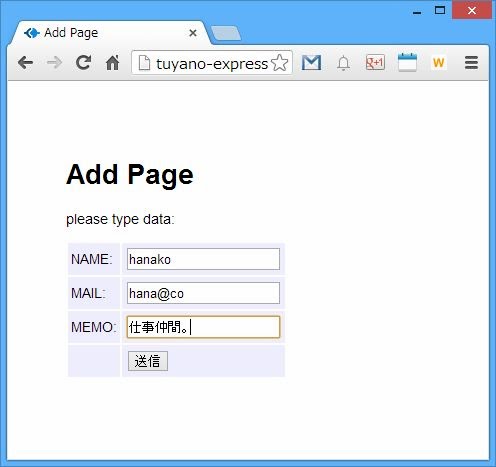Click the MAIL: label
496x467 pixels.
[88, 294]
